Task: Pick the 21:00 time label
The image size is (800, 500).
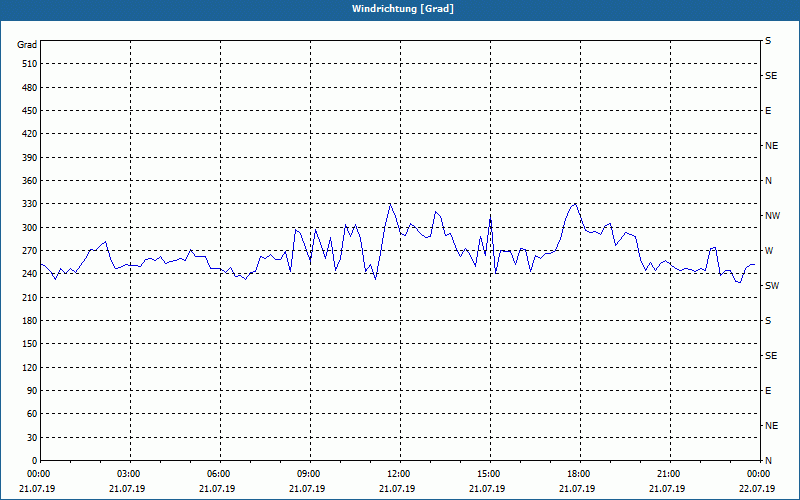Action: click(668, 474)
